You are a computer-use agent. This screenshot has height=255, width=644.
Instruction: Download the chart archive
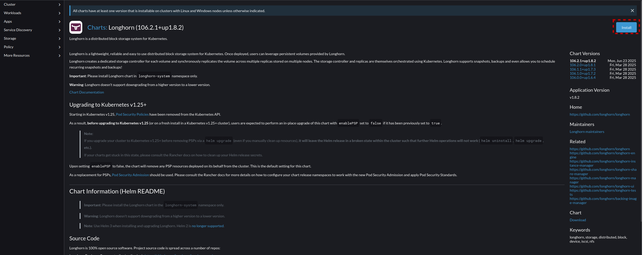[x=578, y=220]
